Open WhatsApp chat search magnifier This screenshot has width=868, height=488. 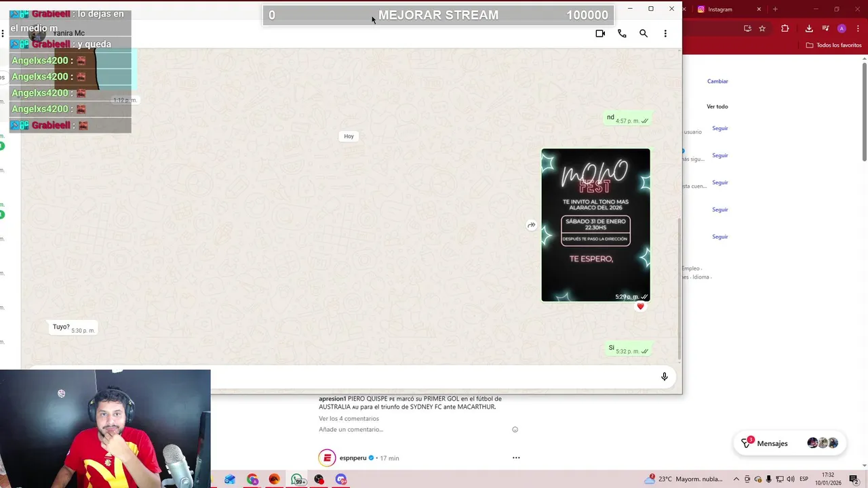[x=644, y=33]
